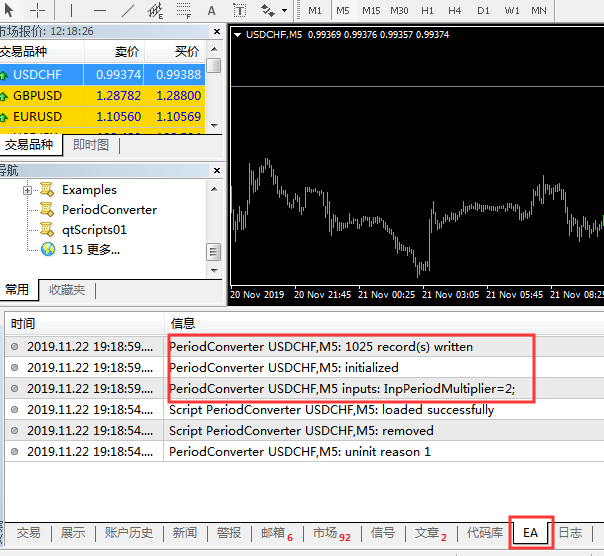Select the horizontal line drawing tool

click(99, 10)
